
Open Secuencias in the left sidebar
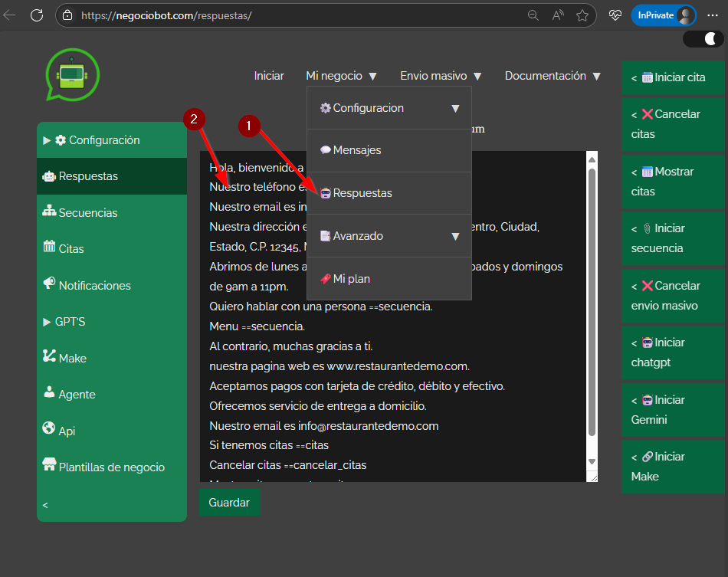[112, 212]
